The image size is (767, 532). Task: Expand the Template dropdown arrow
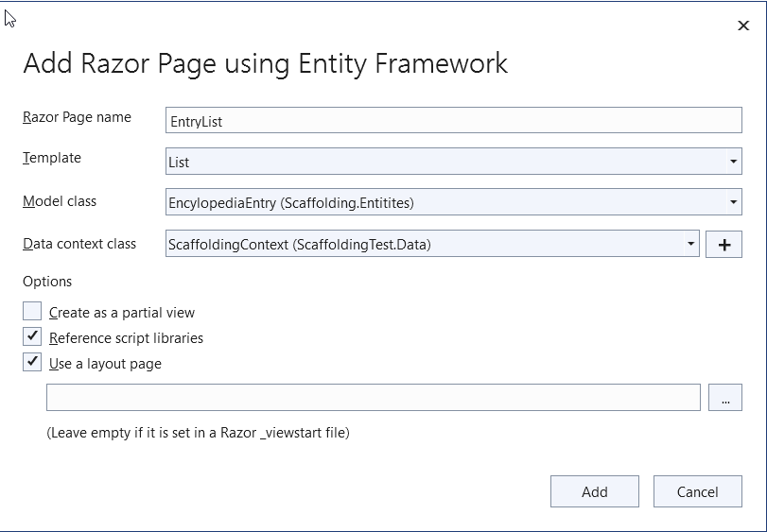[733, 162]
